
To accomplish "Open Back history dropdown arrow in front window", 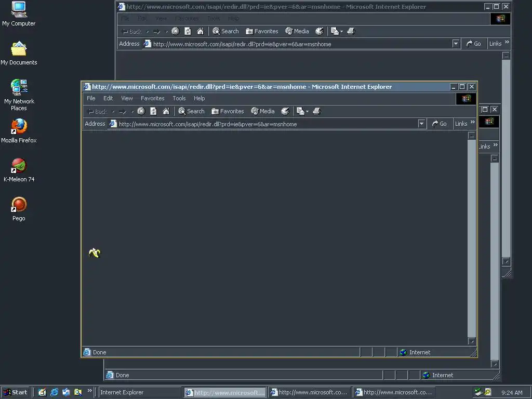I will (113, 112).
